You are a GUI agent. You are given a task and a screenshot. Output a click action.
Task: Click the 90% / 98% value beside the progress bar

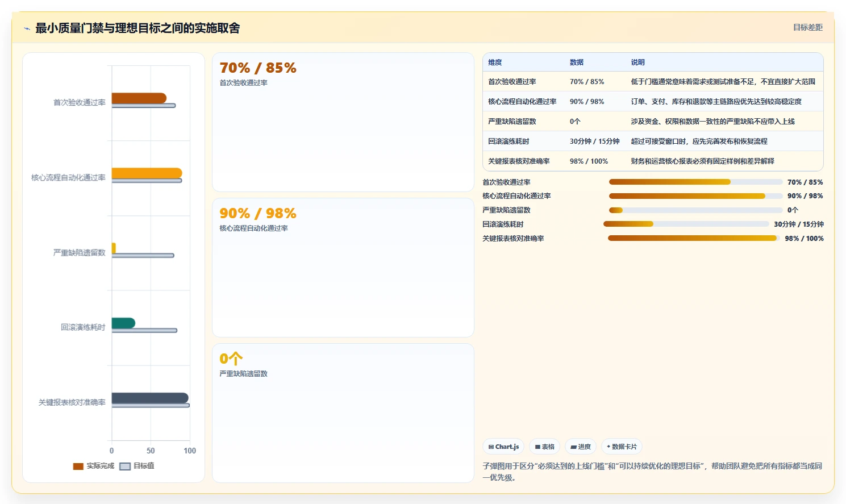[805, 196]
